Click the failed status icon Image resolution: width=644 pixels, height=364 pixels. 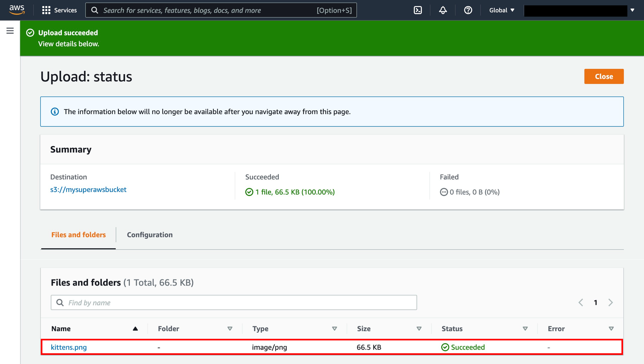pos(444,192)
